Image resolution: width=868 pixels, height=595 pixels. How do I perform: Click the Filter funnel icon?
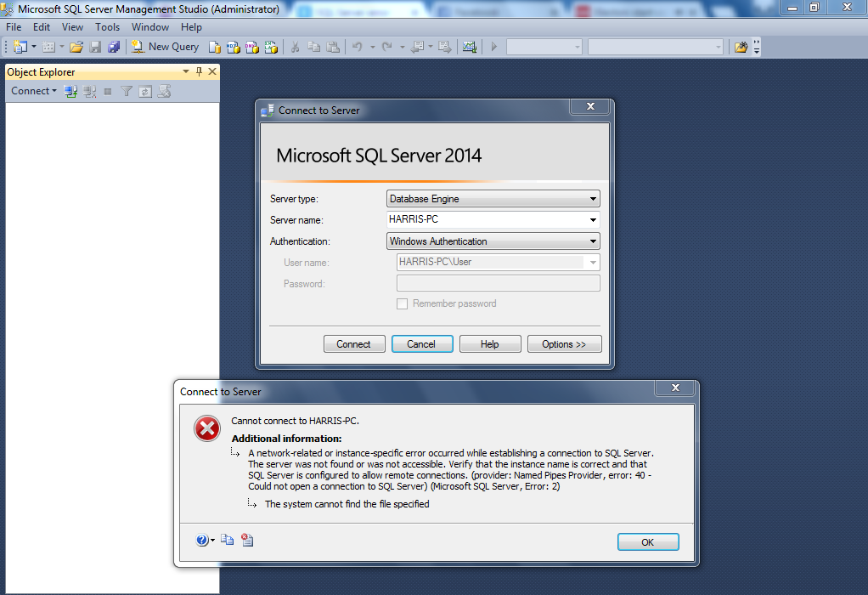pos(127,92)
